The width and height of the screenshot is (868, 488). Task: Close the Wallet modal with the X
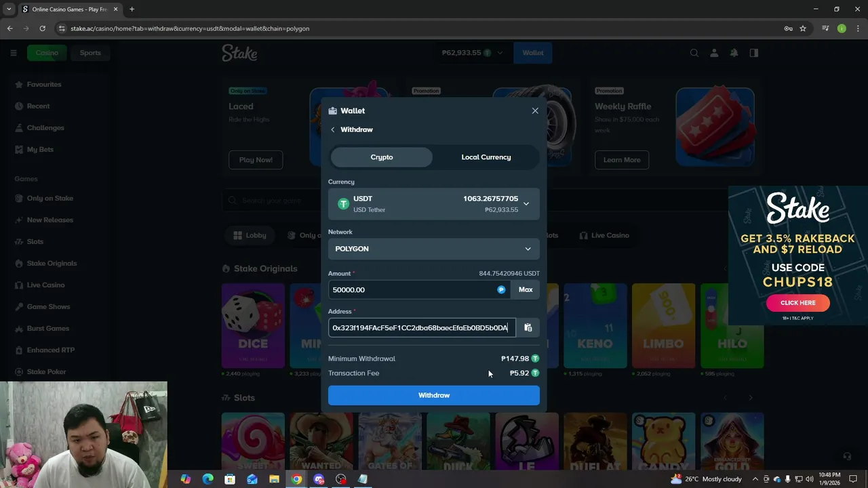(x=535, y=110)
